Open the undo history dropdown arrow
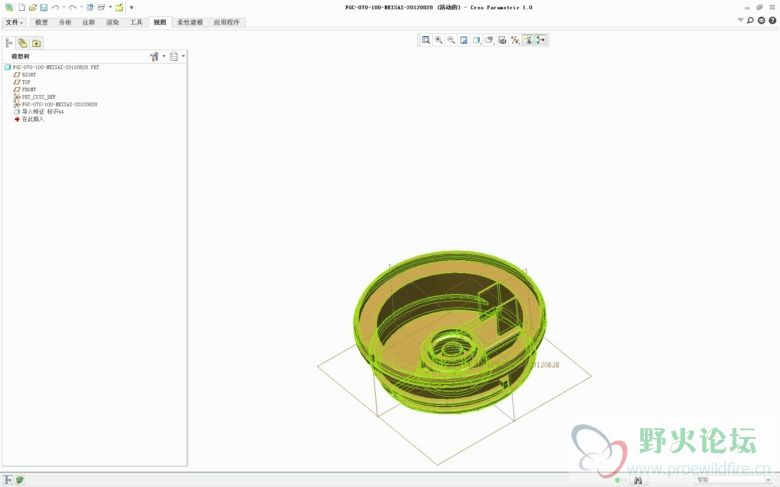The image size is (780, 487). [64, 7]
